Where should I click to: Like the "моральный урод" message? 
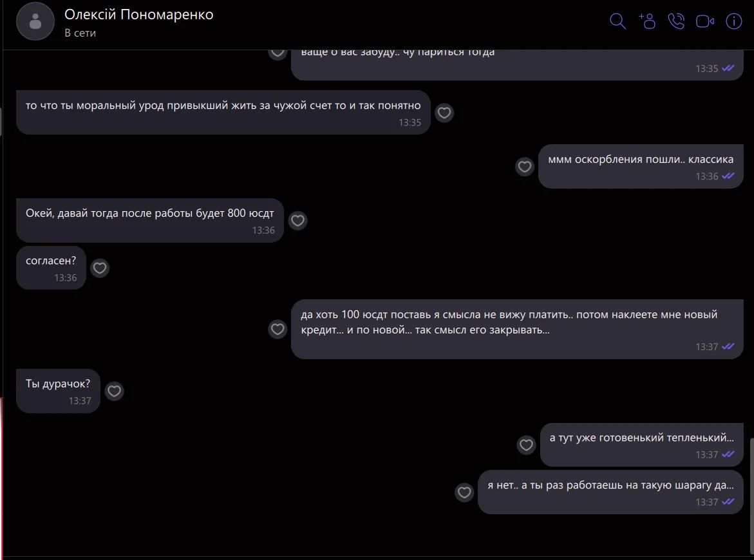click(444, 113)
